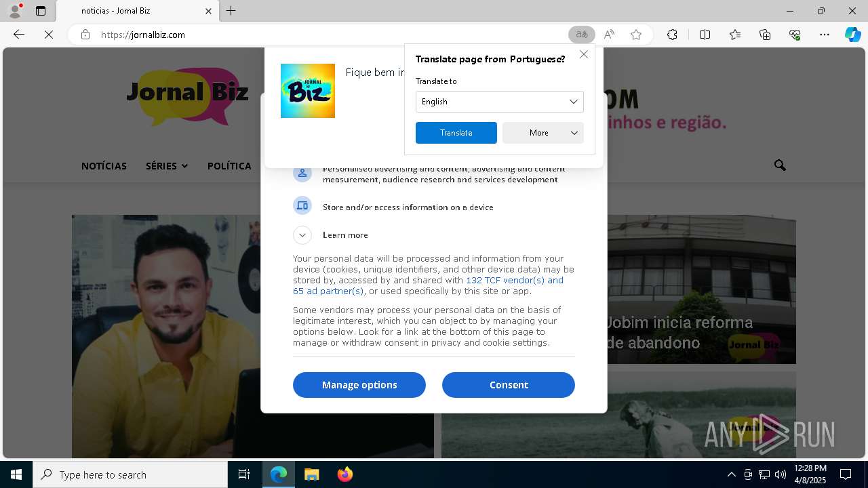The width and height of the screenshot is (868, 488).
Task: Toggle Split screen view
Action: [x=705, y=35]
